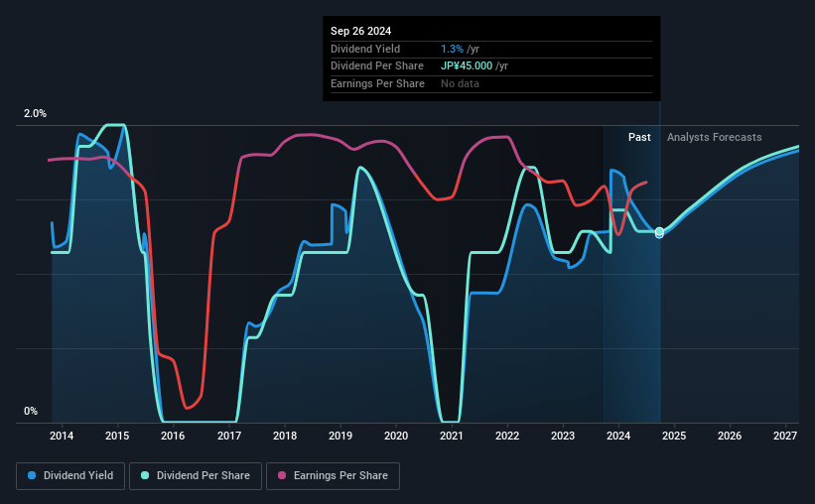Click the tooltip 'Dividend Yield' row label
The width and height of the screenshot is (815, 504).
tap(365, 49)
